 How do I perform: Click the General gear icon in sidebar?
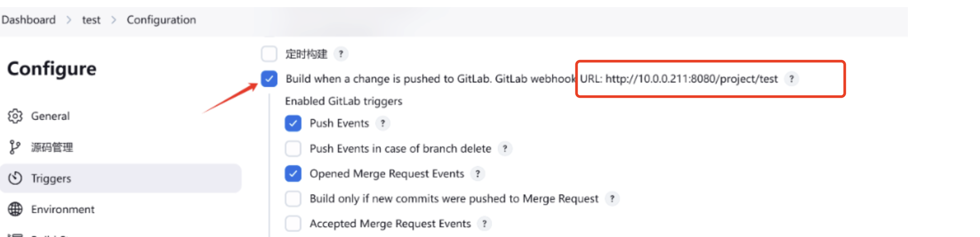click(15, 116)
